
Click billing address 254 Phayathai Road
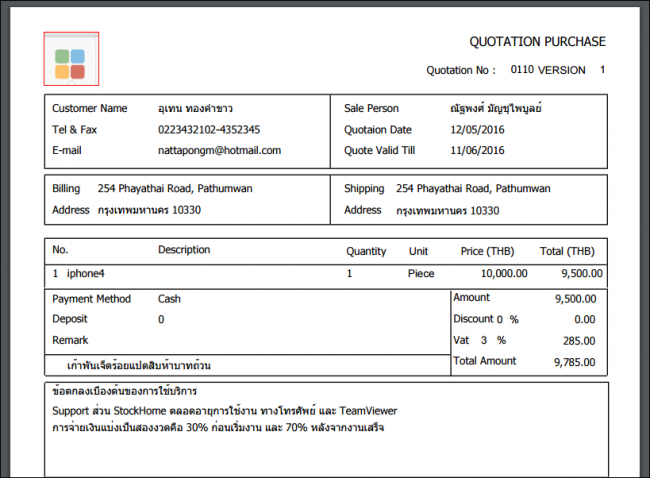[x=175, y=189]
